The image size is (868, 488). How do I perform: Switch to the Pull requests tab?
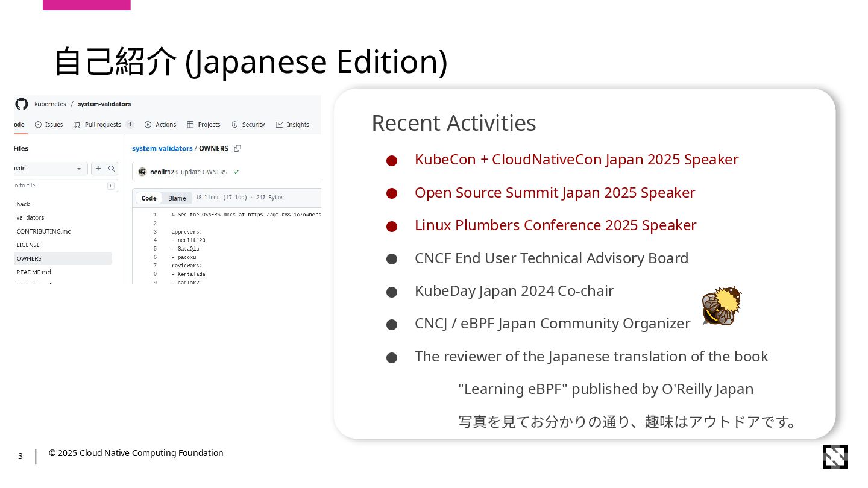pos(104,125)
